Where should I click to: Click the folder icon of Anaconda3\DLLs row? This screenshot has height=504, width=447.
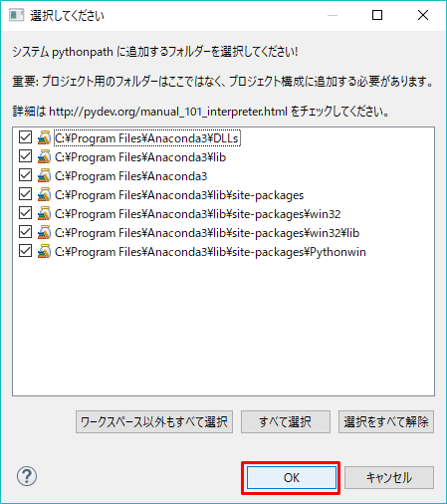[x=44, y=137]
